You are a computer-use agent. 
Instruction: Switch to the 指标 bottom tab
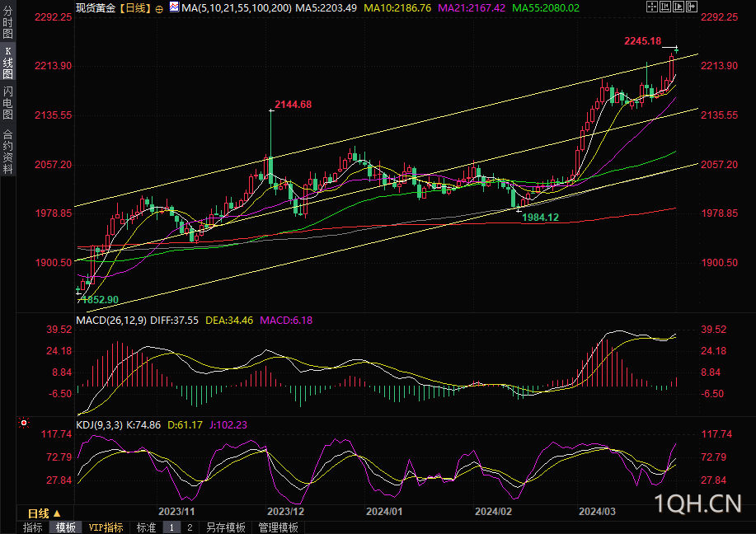[x=33, y=527]
